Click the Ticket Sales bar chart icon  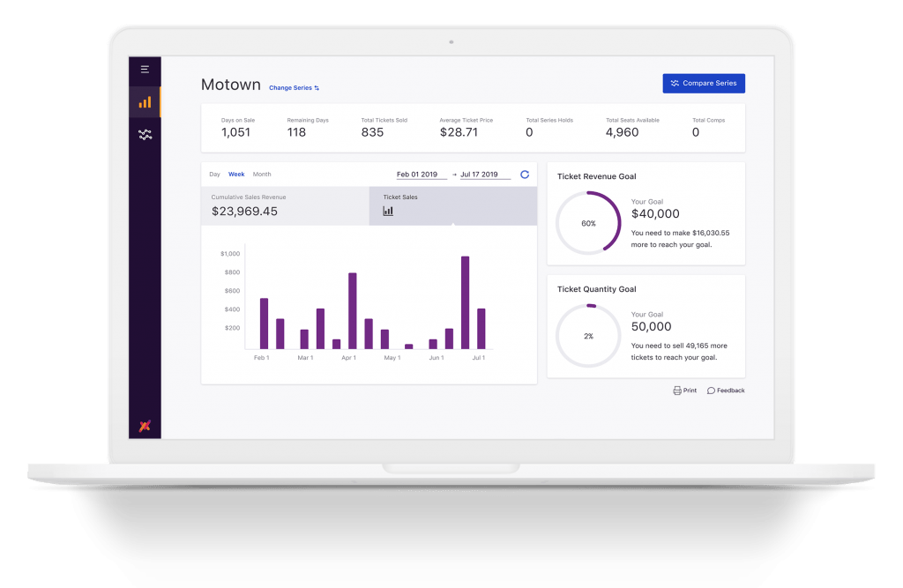coord(388,211)
